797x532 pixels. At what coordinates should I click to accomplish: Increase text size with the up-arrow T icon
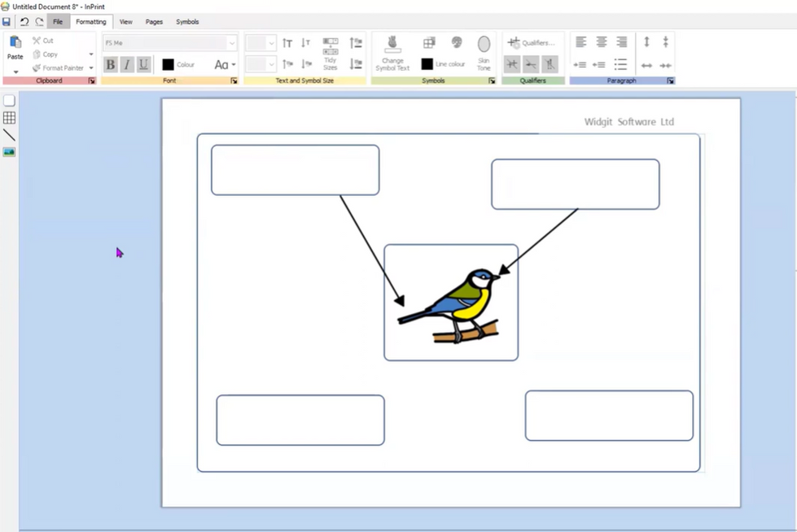coord(287,43)
